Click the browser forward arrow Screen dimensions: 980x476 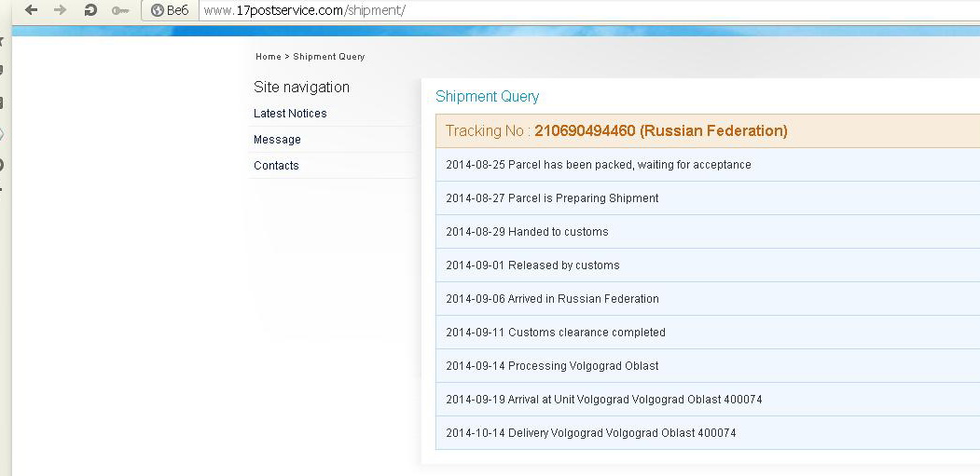[60, 10]
